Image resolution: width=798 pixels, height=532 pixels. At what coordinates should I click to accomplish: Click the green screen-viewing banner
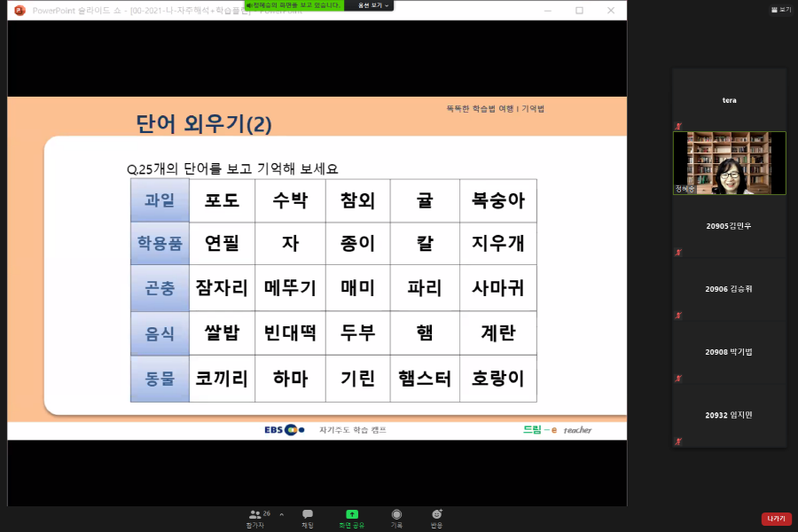[294, 5]
